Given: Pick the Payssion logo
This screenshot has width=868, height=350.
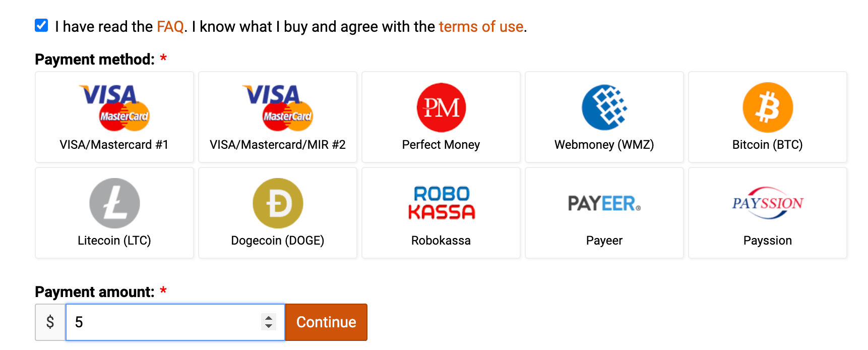Looking at the screenshot, I should [768, 203].
